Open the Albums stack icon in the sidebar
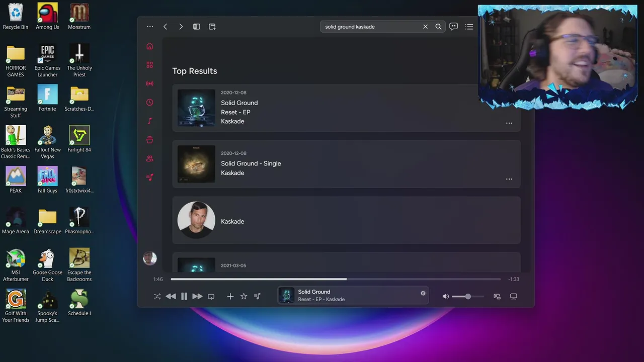The image size is (644, 362). 149,140
